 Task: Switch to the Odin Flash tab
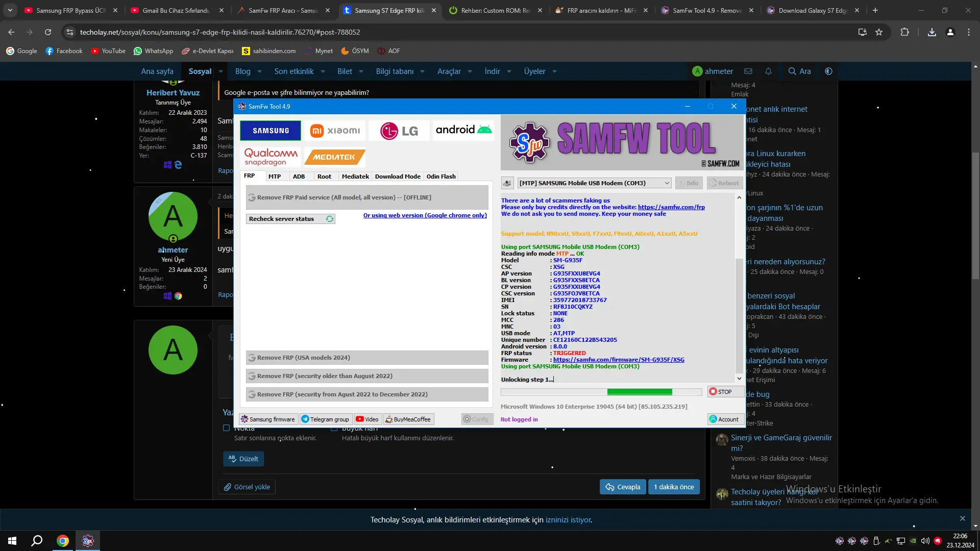coord(441,177)
